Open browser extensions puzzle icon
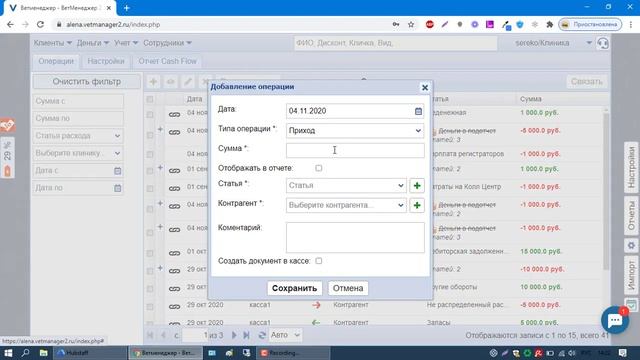 [549, 24]
